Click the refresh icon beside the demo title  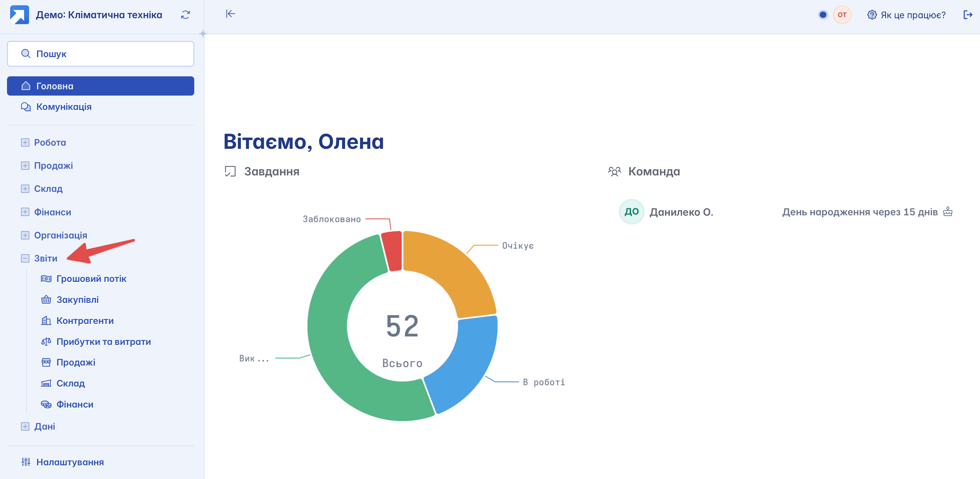(x=185, y=15)
